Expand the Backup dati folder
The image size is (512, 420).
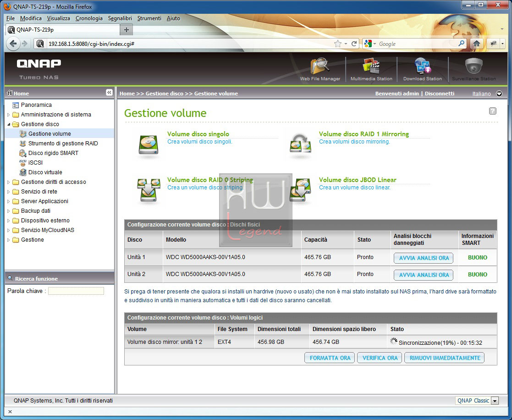[9, 211]
